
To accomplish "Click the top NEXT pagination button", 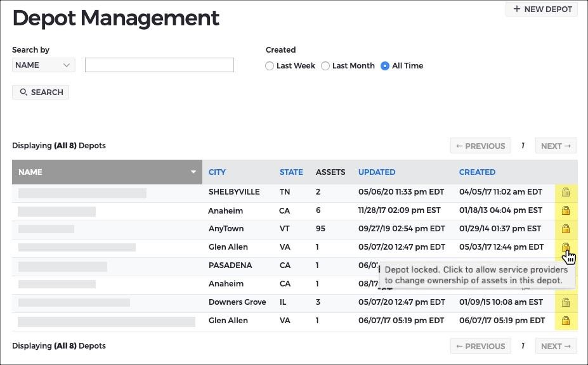I will 556,146.
